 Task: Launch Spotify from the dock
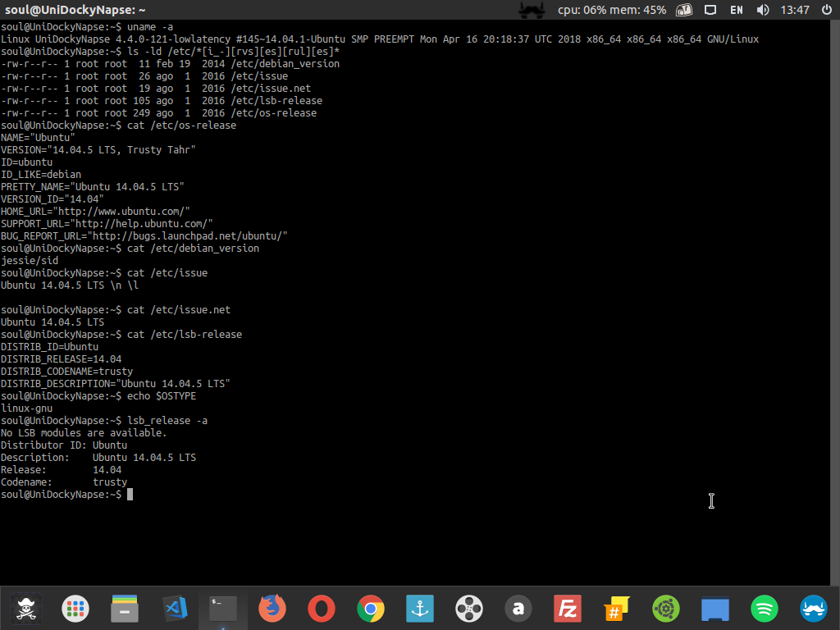pyautogui.click(x=765, y=609)
